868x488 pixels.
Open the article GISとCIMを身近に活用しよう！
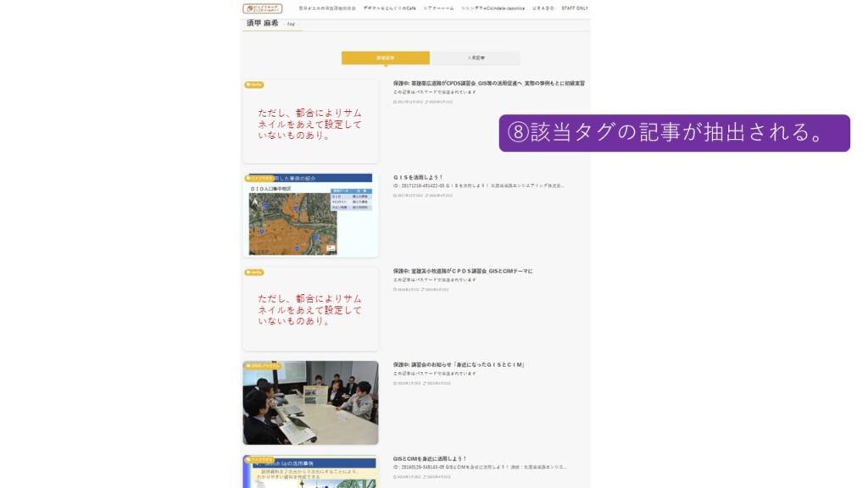(430, 458)
